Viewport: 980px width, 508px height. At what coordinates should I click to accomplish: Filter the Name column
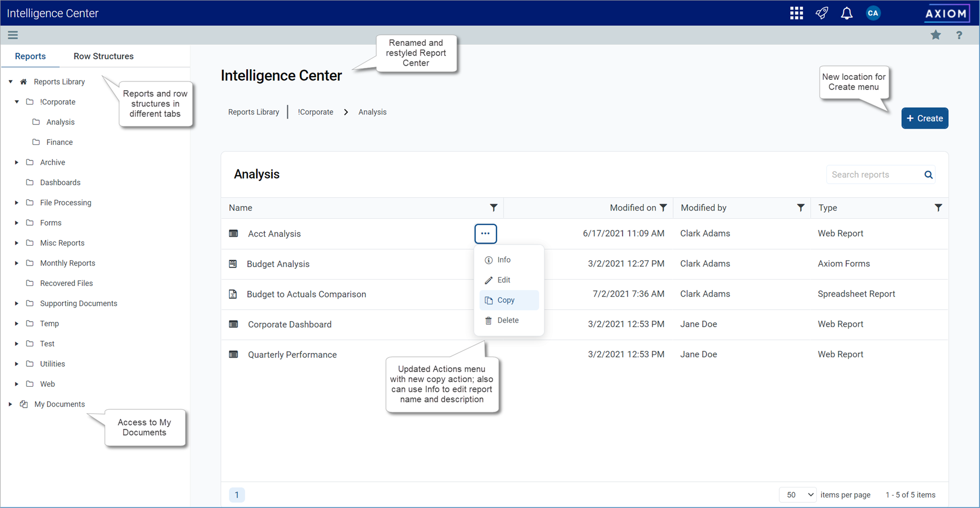click(493, 208)
